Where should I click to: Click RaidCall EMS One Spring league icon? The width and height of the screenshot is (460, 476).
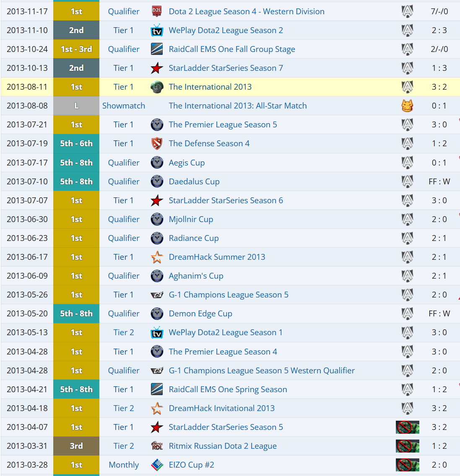tap(157, 390)
